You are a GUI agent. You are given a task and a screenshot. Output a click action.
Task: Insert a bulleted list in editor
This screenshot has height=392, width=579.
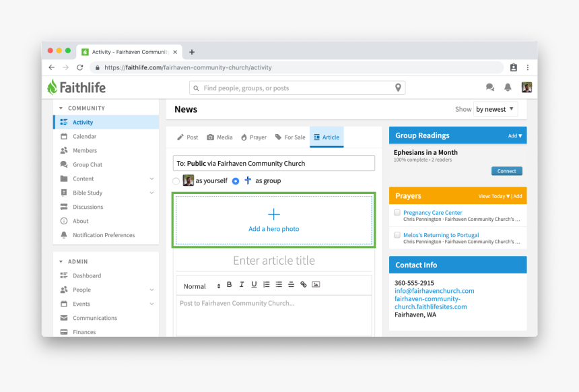pyautogui.click(x=279, y=284)
